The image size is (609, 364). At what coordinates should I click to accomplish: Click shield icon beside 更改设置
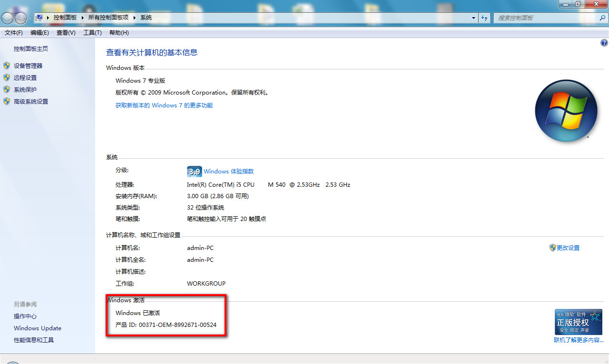point(552,248)
